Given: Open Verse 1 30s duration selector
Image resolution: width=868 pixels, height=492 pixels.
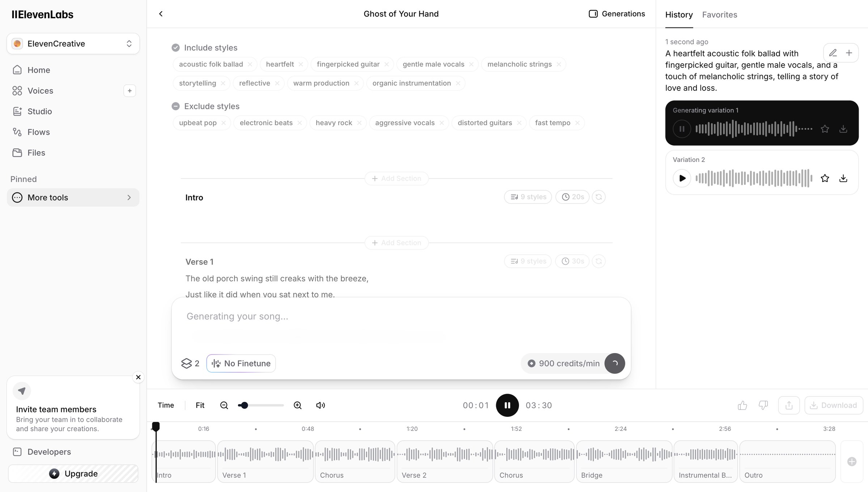Looking at the screenshot, I should (x=573, y=261).
